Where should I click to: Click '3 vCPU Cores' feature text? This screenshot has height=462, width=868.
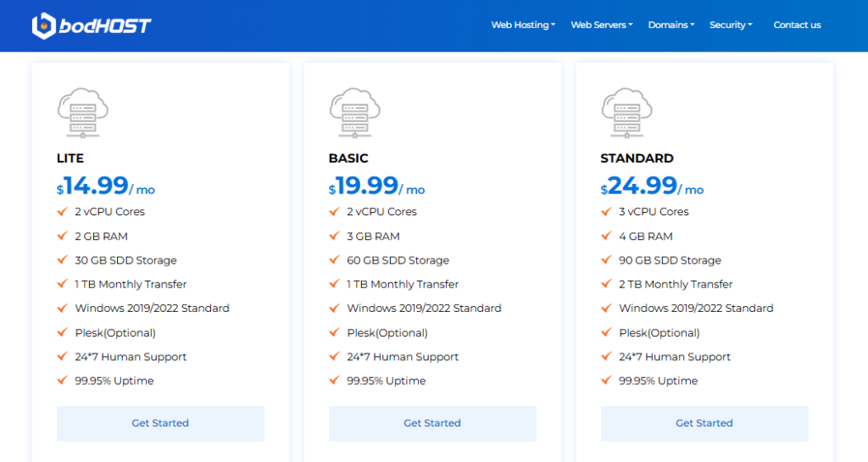point(654,212)
